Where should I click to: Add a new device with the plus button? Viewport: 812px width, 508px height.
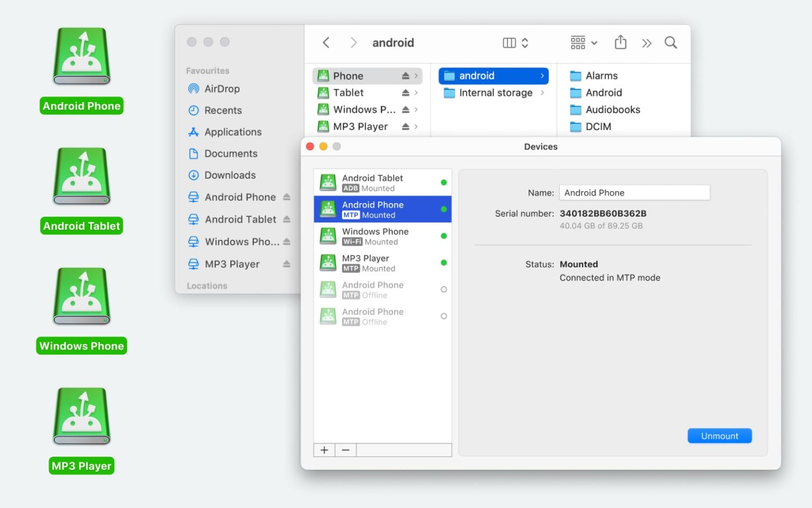click(324, 450)
